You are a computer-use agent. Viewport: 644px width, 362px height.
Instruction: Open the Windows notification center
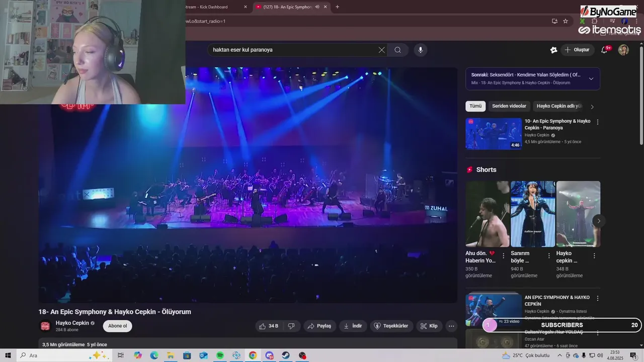[633, 355]
